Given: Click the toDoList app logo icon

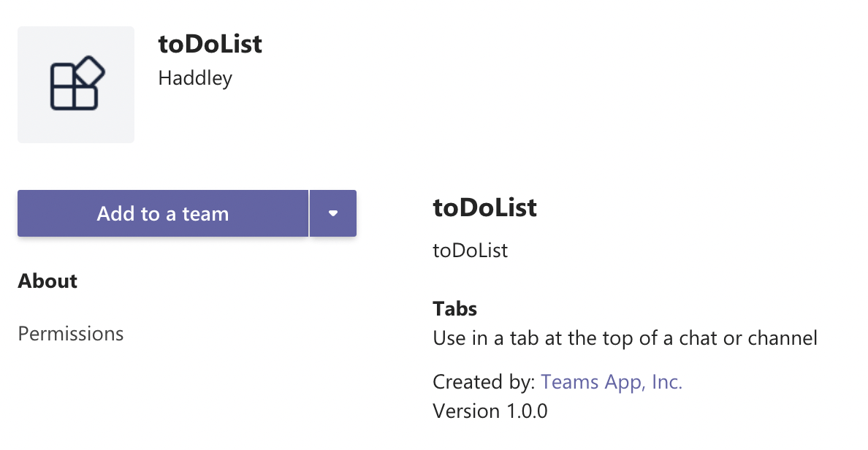Looking at the screenshot, I should 76,85.
